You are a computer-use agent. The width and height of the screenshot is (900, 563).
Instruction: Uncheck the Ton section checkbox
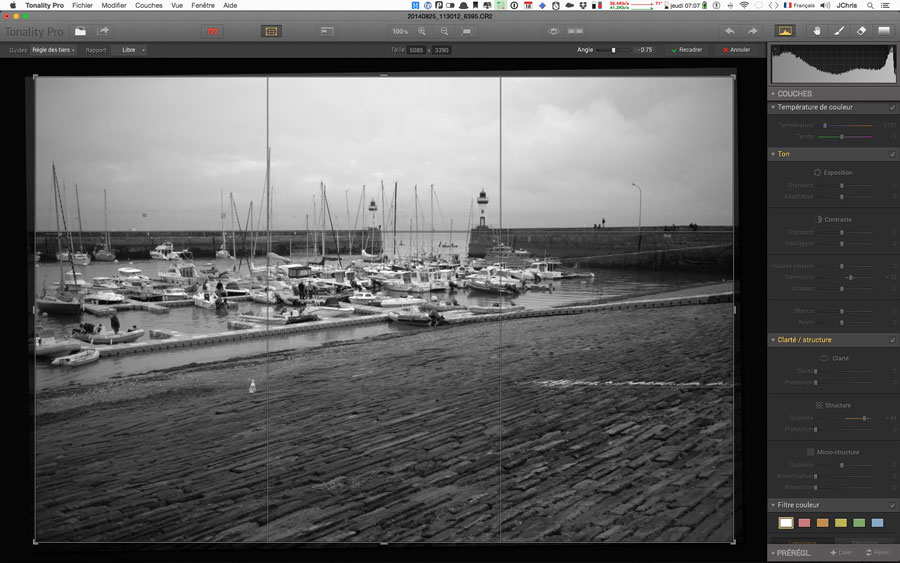click(893, 154)
